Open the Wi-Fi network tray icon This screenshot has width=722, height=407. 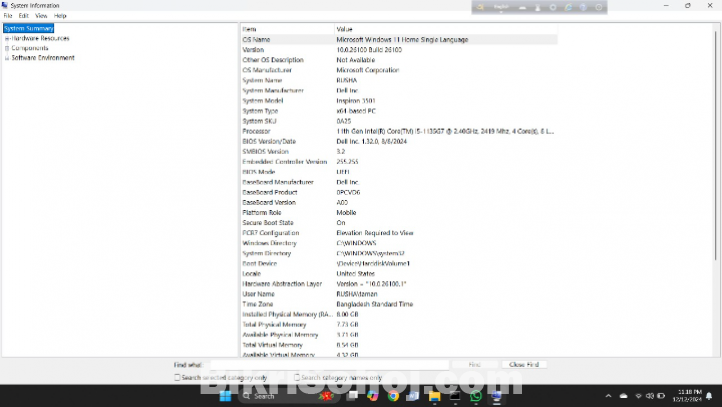click(638, 396)
